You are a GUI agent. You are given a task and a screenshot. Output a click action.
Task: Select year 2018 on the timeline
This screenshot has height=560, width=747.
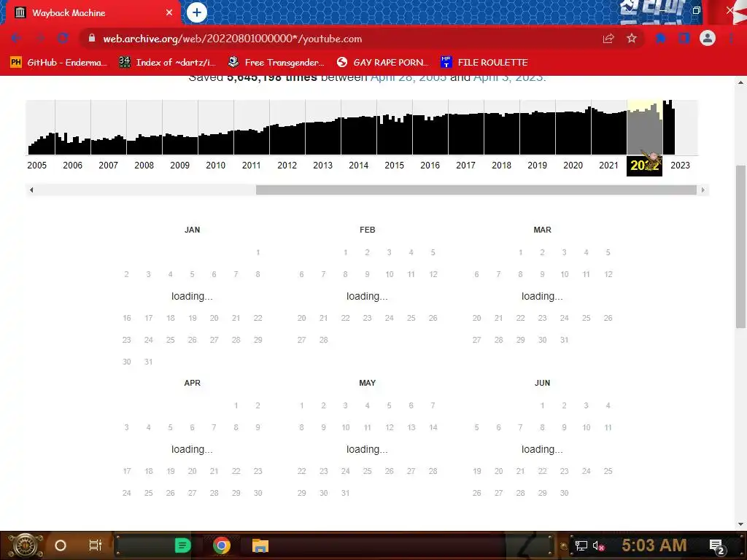502,166
